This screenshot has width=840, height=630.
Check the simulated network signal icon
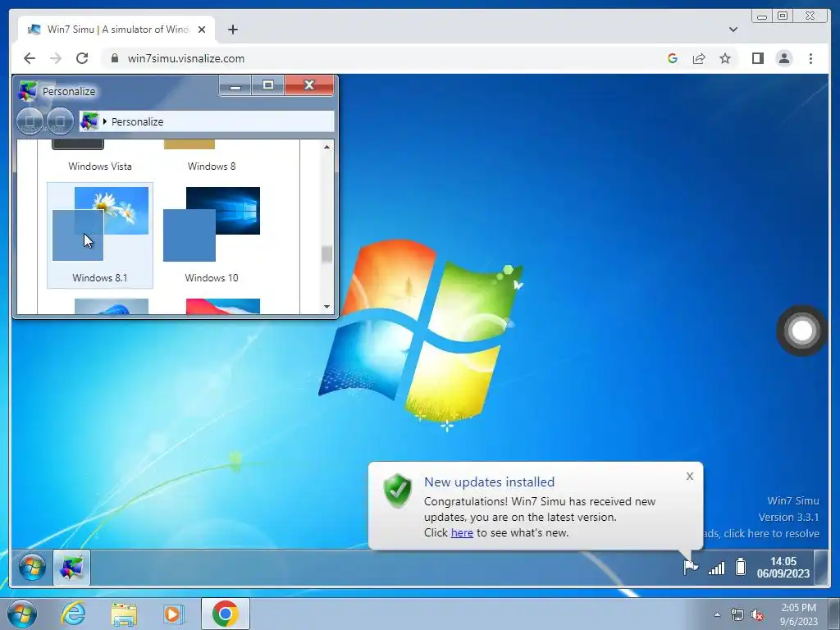point(717,568)
